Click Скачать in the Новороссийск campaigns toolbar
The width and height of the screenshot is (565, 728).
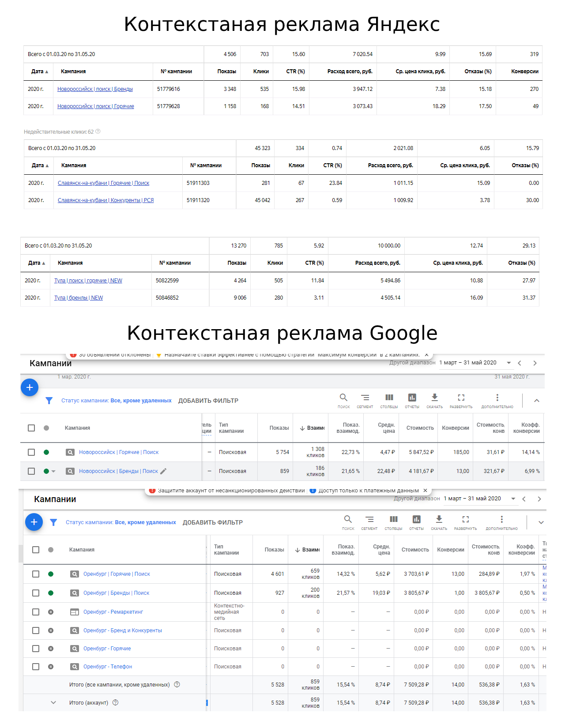click(434, 400)
